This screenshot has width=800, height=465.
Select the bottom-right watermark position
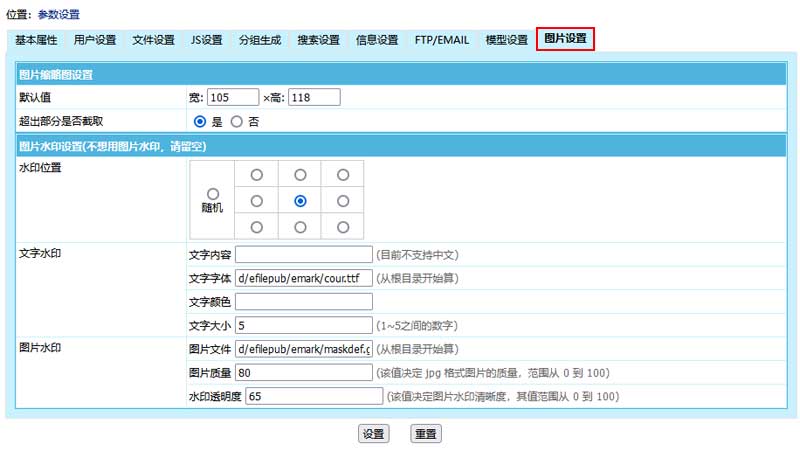click(x=343, y=227)
